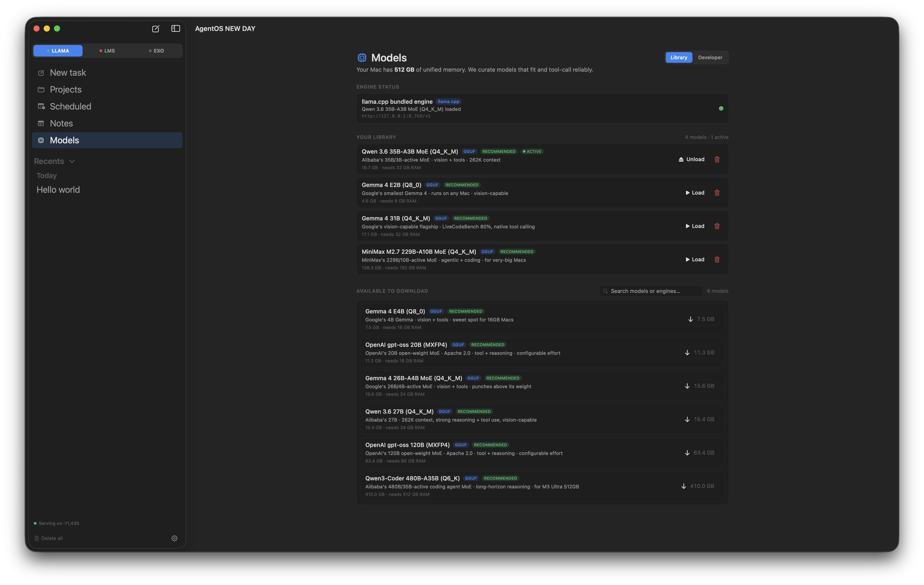Click the 4 models · 1 active label
This screenshot has height=585, width=924.
point(706,137)
